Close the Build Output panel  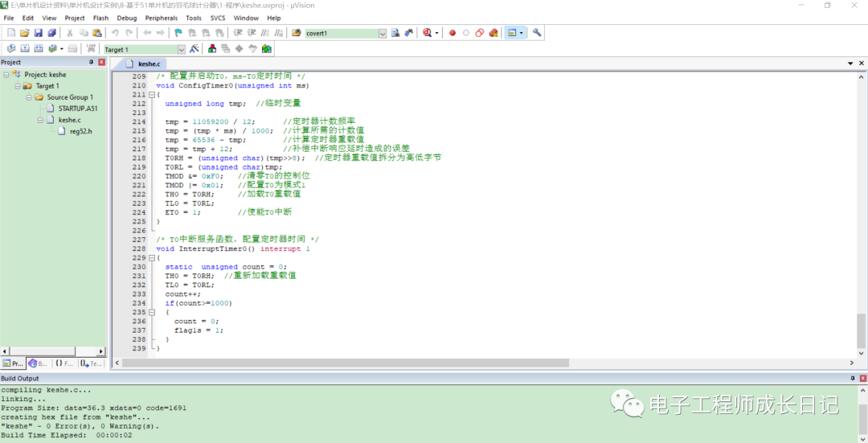tap(862, 378)
